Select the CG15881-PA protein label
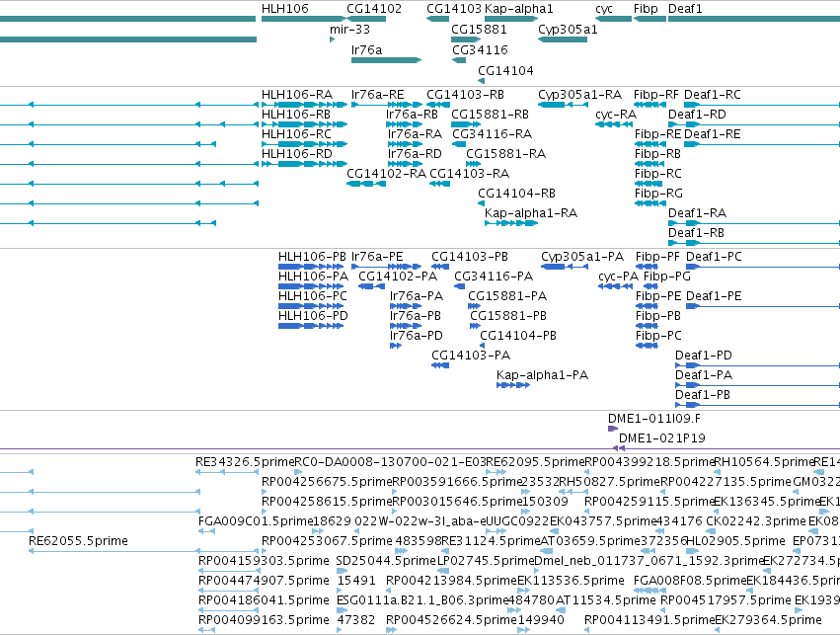This screenshot has height=635, width=840. point(507,296)
